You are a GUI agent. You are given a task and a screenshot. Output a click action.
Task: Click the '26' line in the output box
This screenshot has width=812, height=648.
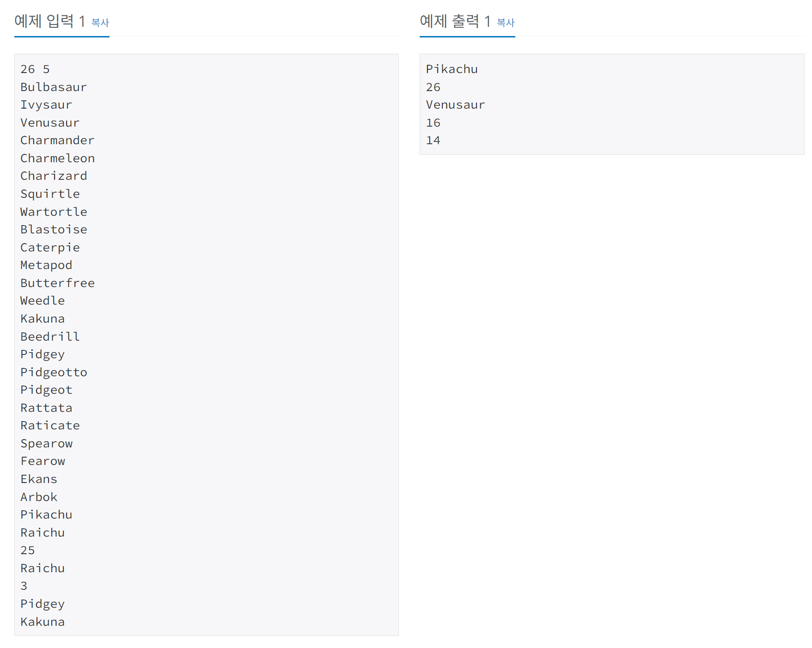point(433,87)
